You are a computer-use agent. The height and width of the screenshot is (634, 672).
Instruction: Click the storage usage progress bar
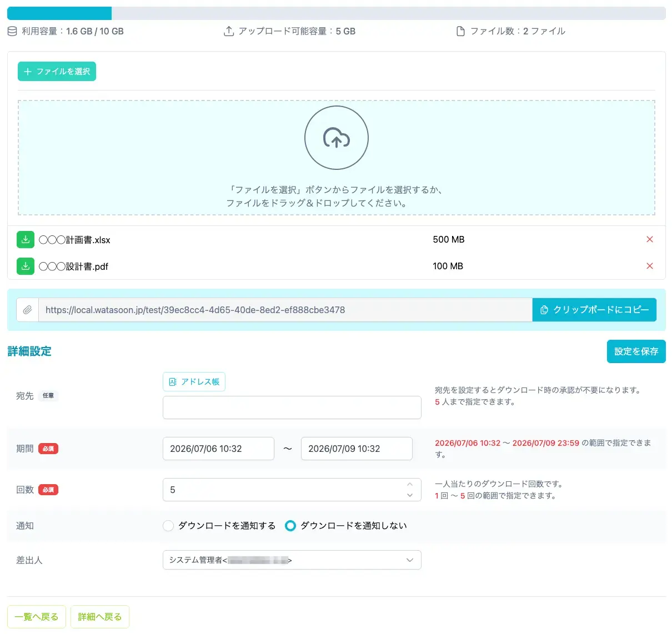point(337,13)
